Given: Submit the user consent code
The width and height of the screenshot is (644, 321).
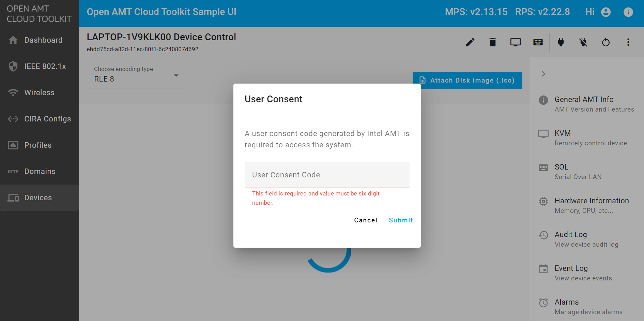Looking at the screenshot, I should point(401,220).
